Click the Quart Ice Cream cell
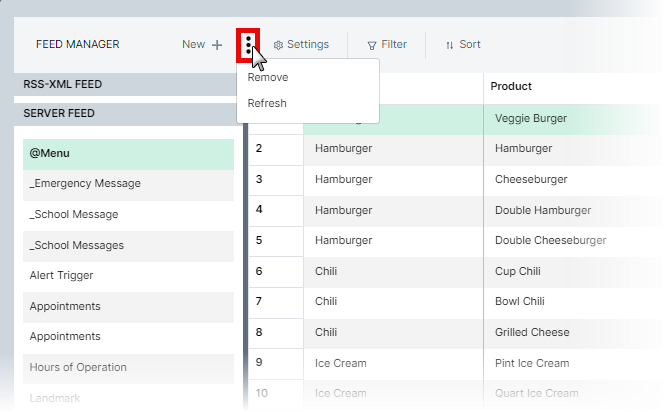 pos(572,394)
